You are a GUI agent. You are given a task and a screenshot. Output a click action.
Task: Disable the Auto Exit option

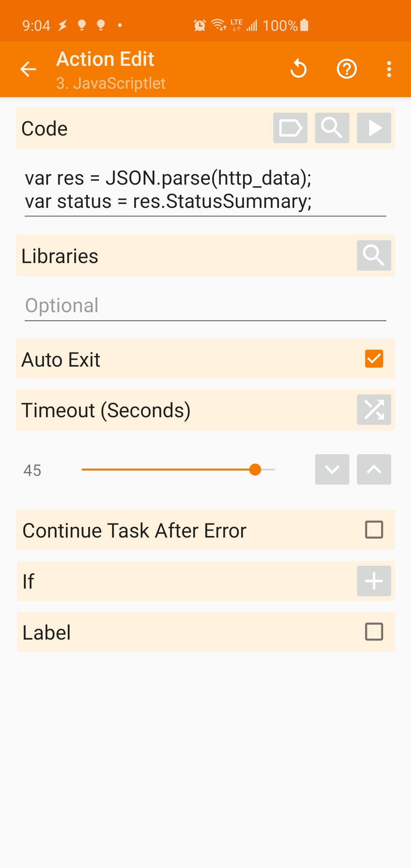pyautogui.click(x=374, y=358)
